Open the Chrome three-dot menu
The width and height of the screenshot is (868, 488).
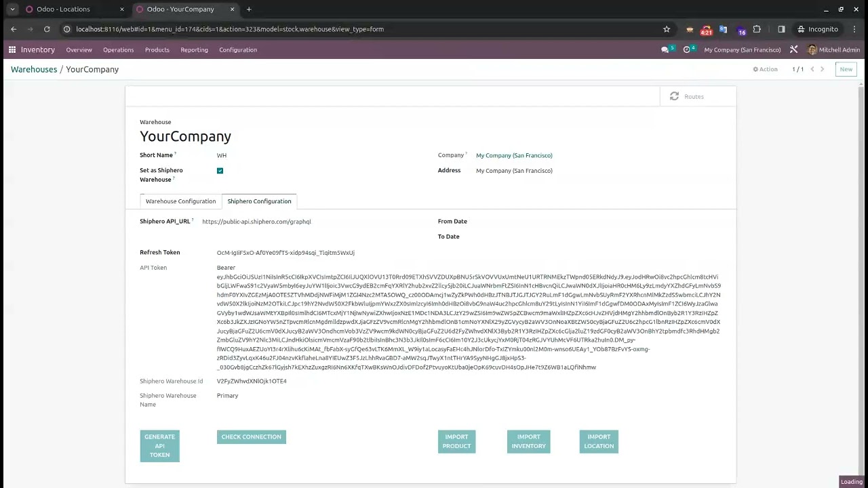(854, 29)
